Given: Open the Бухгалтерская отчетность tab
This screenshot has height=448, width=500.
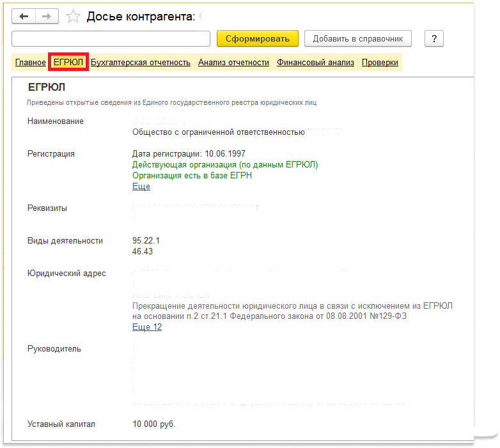Looking at the screenshot, I should pos(141,63).
